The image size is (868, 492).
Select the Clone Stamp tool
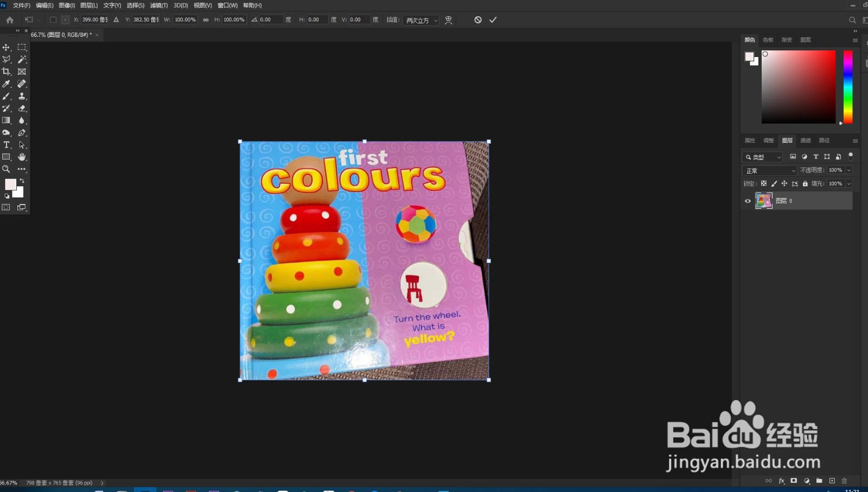tap(22, 96)
